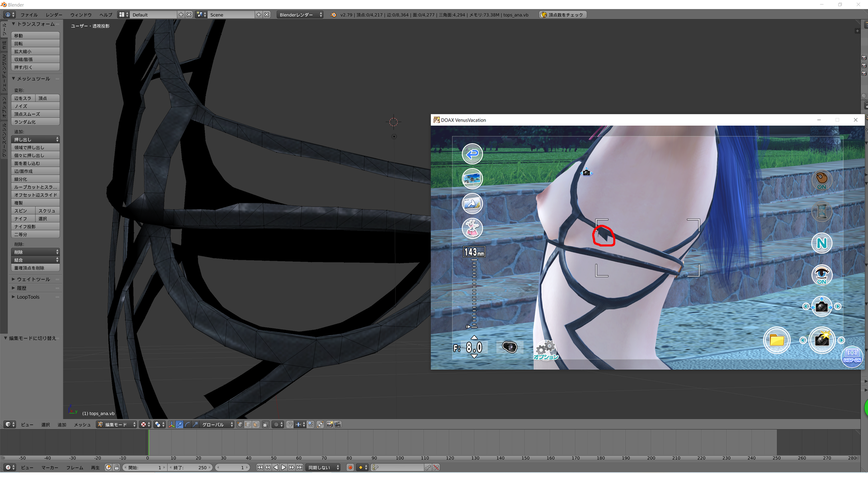Viewport: 868px width, 488px height.
Task: Open the 同期しない sync dropdown in timeline
Action: click(324, 467)
